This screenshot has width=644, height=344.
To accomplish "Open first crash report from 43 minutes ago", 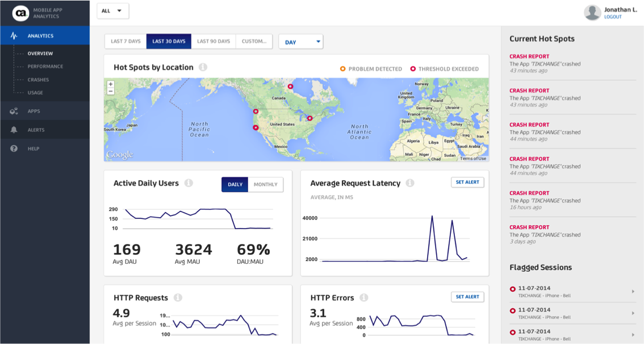I will pyautogui.click(x=572, y=63).
